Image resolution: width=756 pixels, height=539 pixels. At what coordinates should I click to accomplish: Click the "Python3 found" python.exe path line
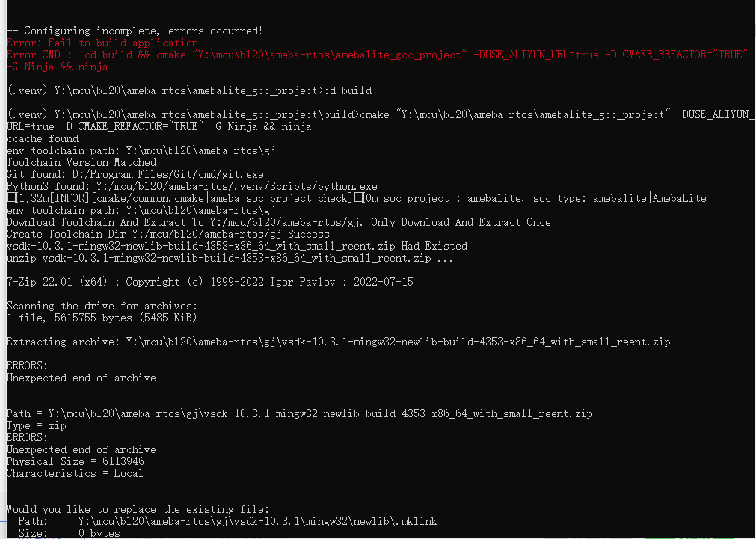click(x=192, y=187)
